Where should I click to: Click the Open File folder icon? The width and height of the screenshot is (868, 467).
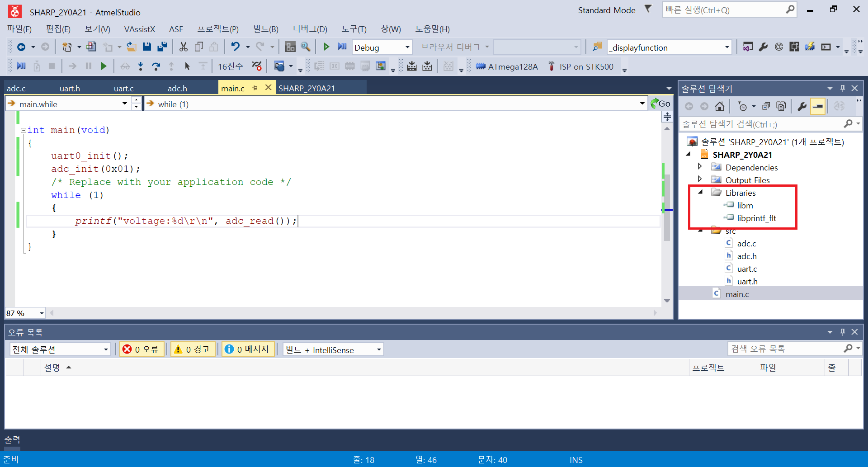[131, 47]
